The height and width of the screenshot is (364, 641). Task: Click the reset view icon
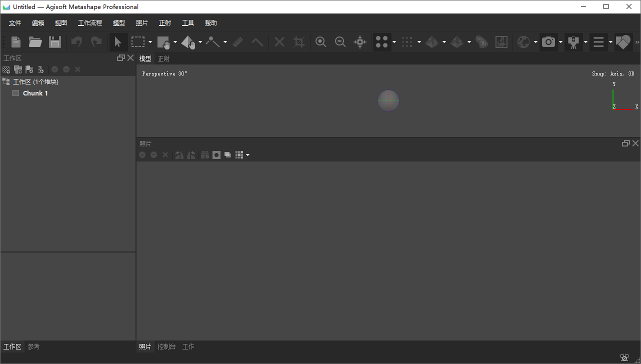pos(359,42)
